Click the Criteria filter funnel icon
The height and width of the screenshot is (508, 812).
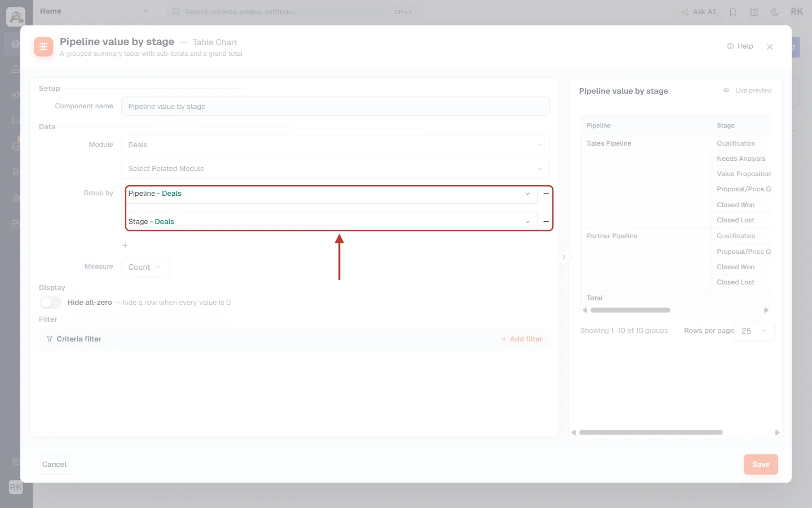50,339
